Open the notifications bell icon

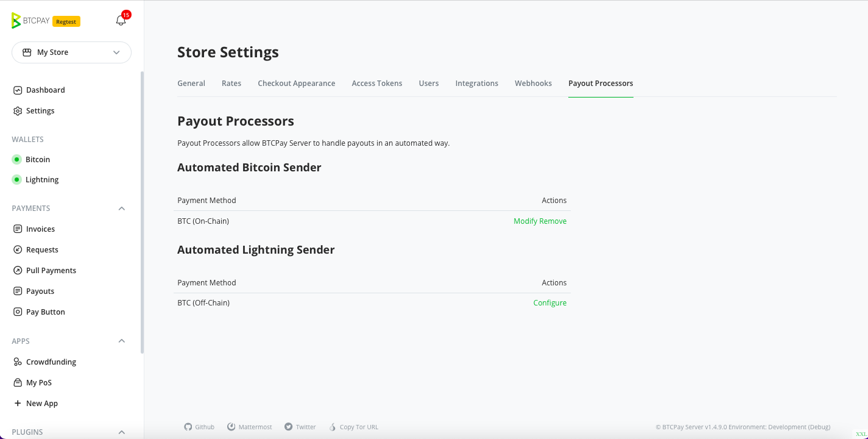click(121, 20)
